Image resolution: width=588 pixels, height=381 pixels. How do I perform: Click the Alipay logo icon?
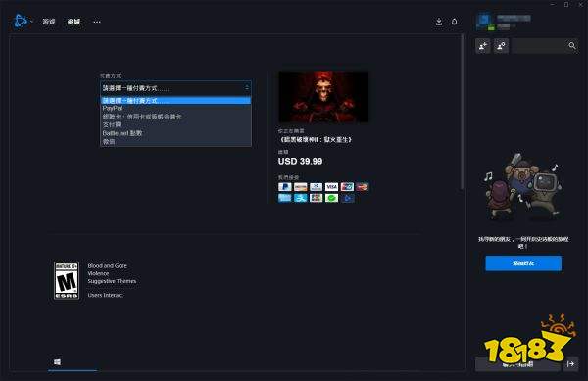coord(301,198)
